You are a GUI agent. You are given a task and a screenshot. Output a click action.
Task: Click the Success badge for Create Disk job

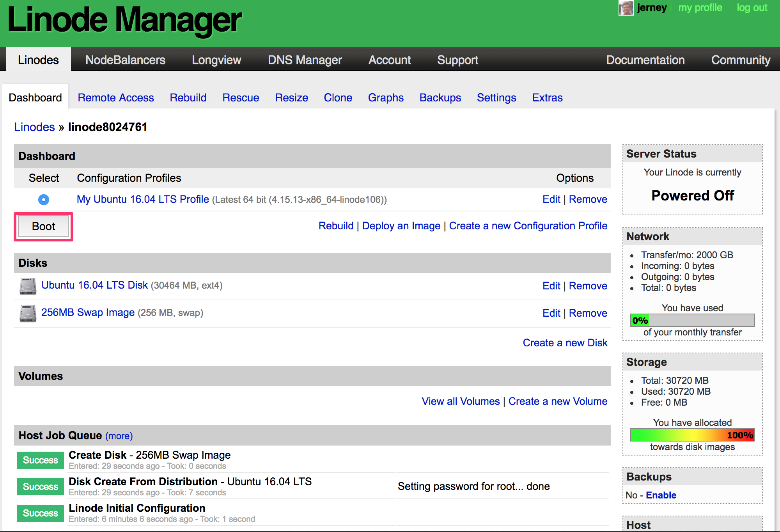tap(41, 460)
